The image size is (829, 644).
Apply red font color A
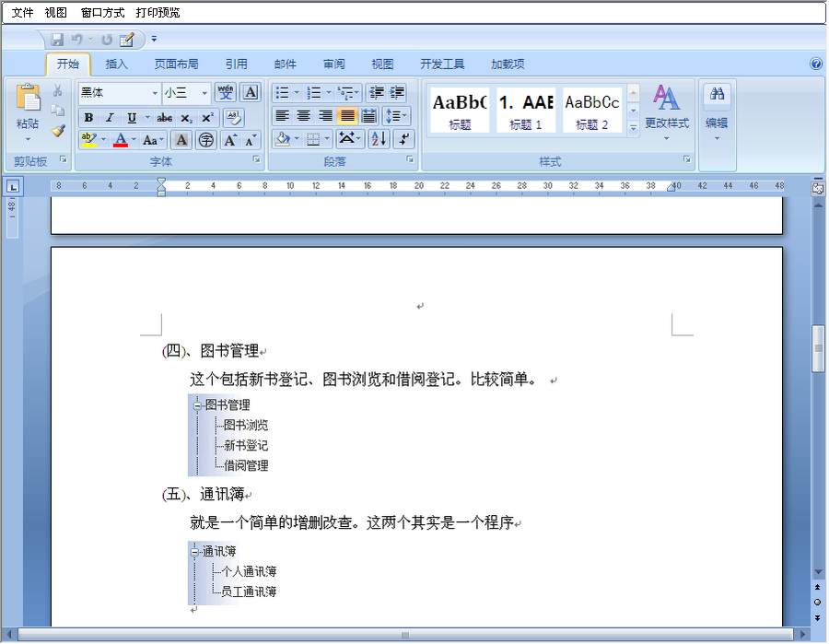click(x=121, y=140)
